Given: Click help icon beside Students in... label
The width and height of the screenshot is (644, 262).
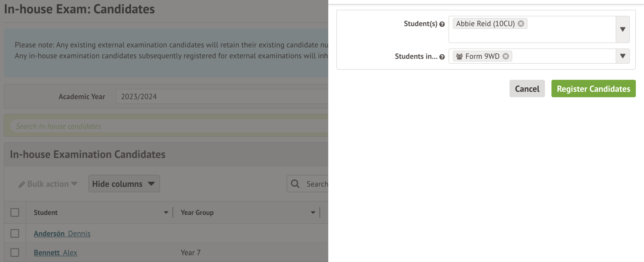Looking at the screenshot, I should [442, 57].
